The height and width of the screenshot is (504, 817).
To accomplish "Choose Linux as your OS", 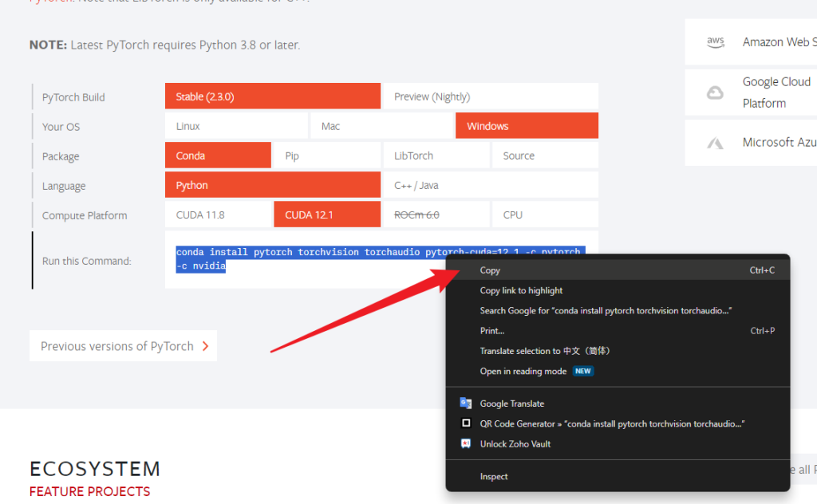I will (236, 126).
